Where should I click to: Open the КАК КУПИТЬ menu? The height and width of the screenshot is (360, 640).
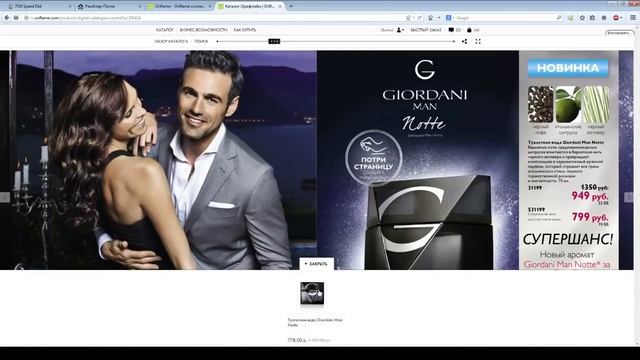click(x=245, y=30)
